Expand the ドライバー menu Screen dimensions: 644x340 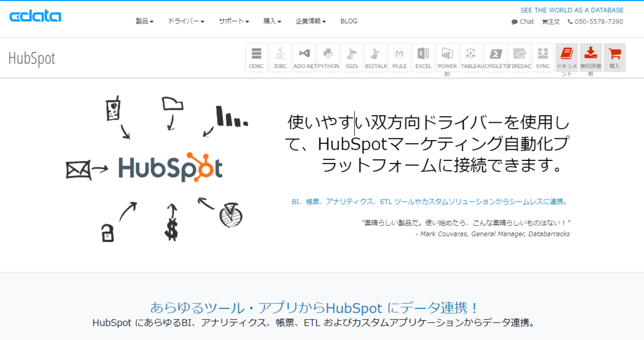click(186, 21)
